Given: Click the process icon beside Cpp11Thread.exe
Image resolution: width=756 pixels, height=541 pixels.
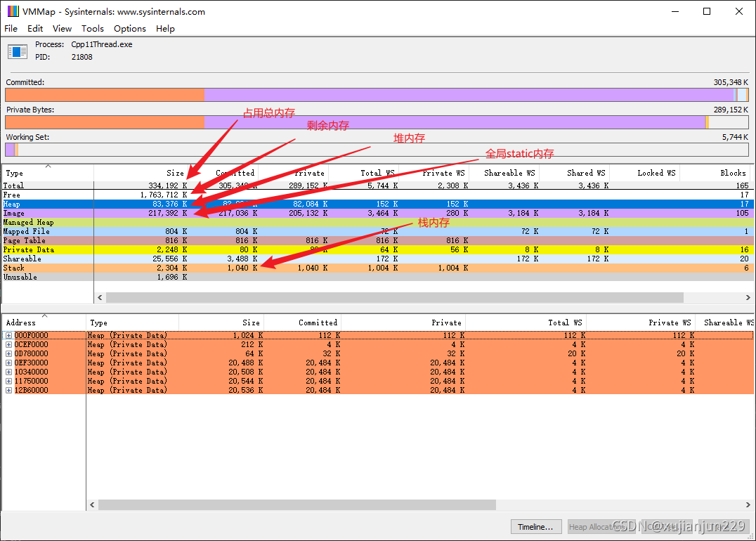Looking at the screenshot, I should 18,51.
